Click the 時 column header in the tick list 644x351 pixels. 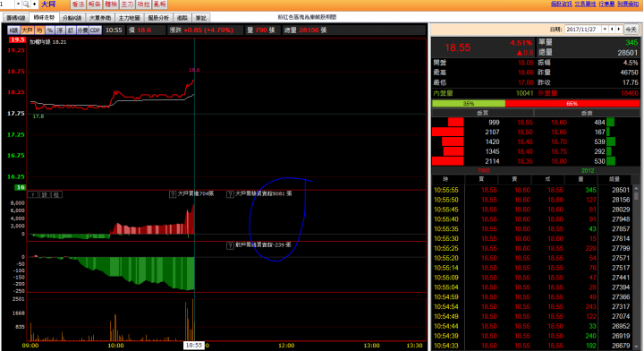tap(445, 179)
